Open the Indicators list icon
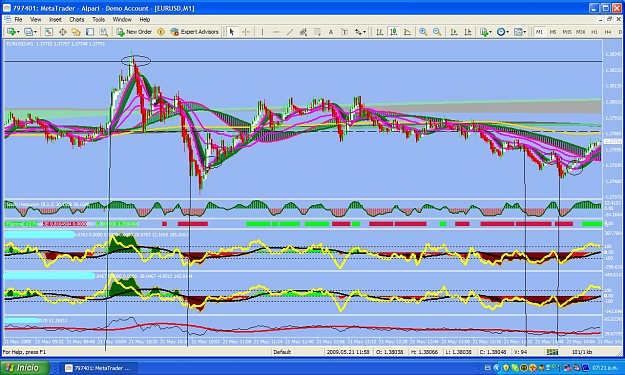The image size is (625, 375). (x=484, y=32)
